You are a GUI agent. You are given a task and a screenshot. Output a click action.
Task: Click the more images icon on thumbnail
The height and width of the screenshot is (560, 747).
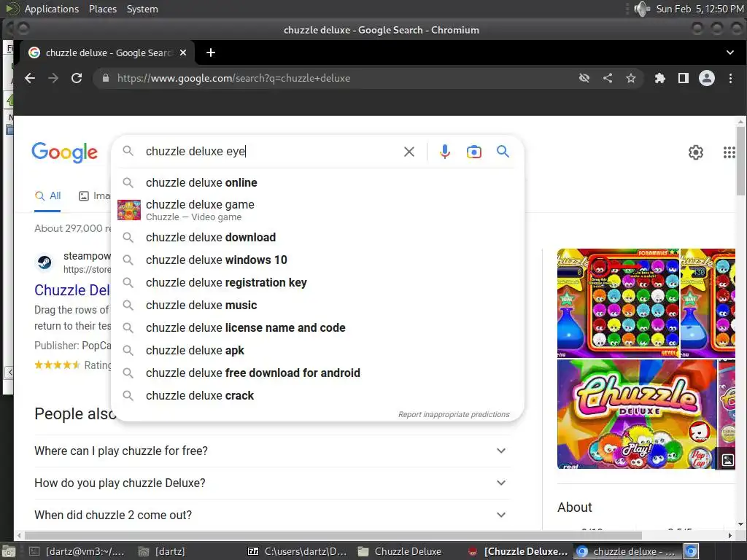pyautogui.click(x=728, y=460)
